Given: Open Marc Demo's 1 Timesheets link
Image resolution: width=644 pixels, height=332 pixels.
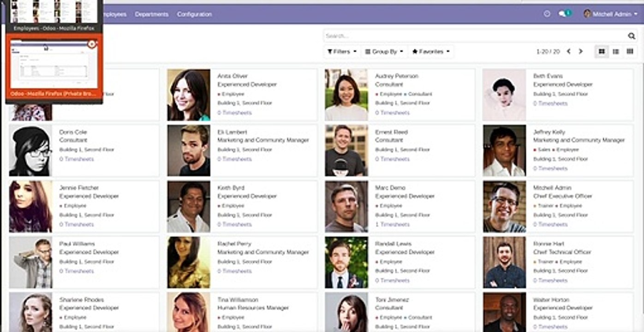Looking at the screenshot, I should tap(392, 225).
